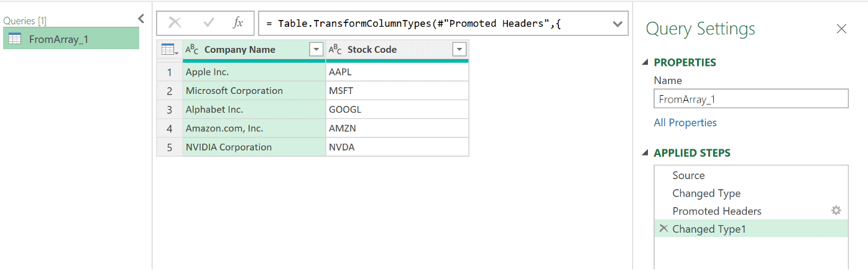The height and width of the screenshot is (270, 868).
Task: Close the Query Settings pane
Action: 841,29
